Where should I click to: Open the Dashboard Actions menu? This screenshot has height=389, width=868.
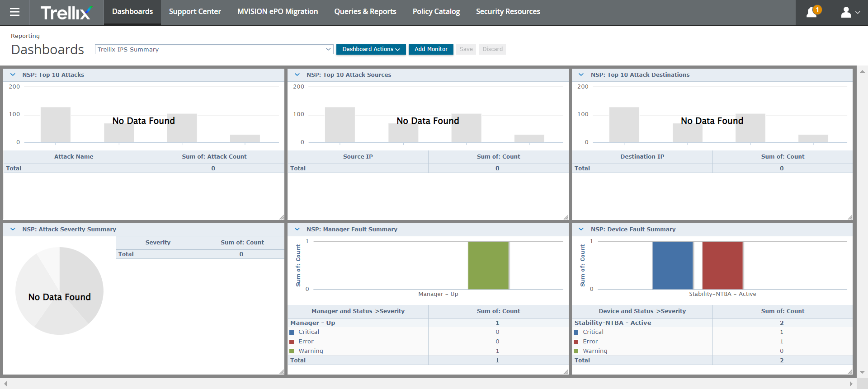click(371, 49)
